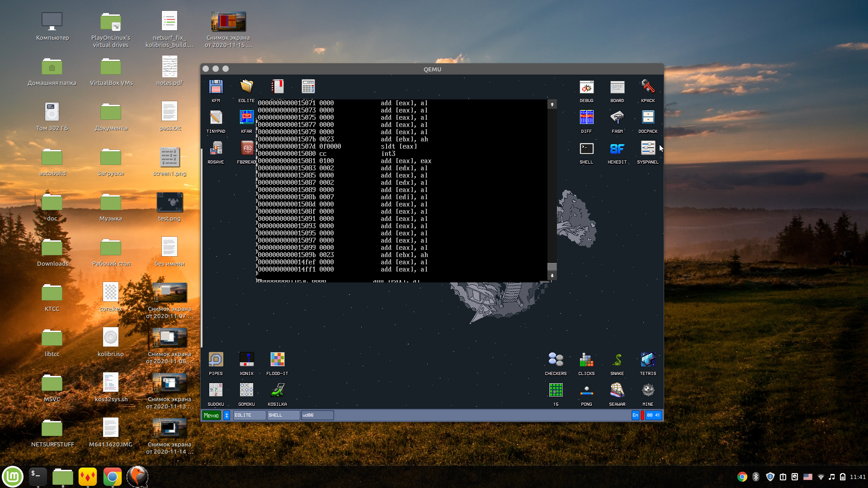The height and width of the screenshot is (488, 868).
Task: Click the KolibriOS taskbar clock
Action: coord(653,415)
